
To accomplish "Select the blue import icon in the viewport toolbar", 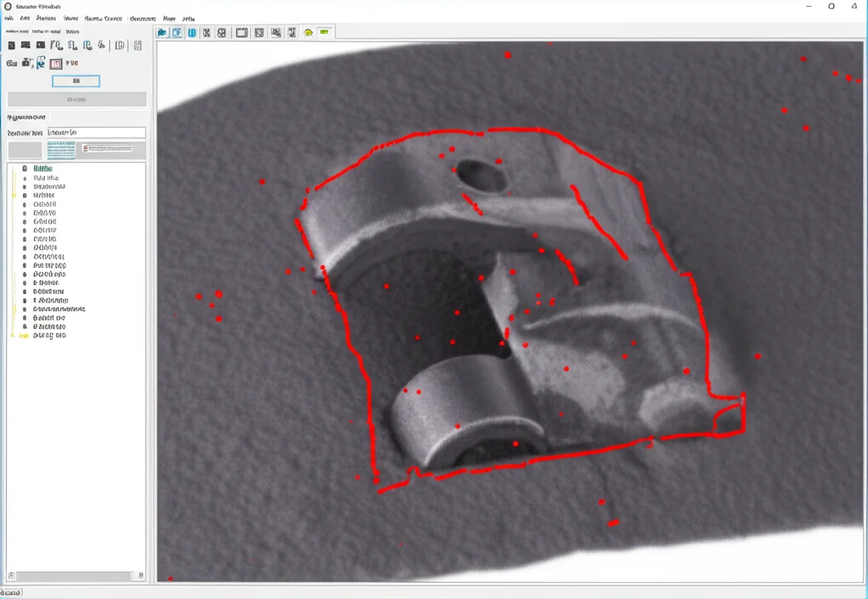I will 161,32.
